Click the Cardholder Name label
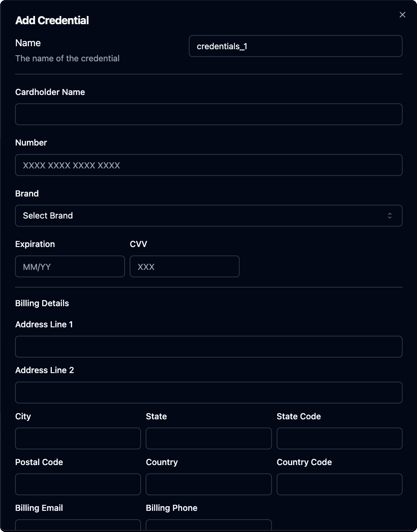The height and width of the screenshot is (532, 417). tap(50, 92)
